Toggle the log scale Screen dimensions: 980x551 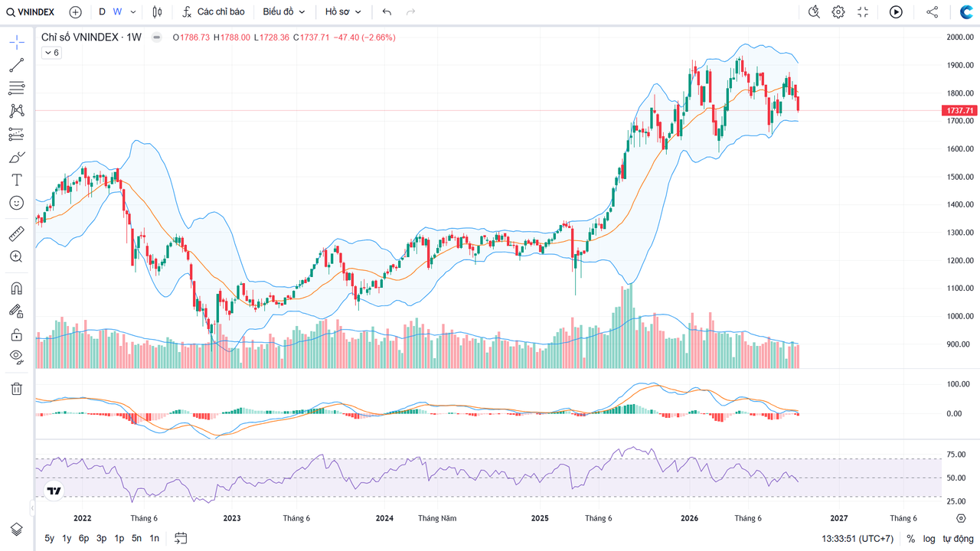(x=929, y=539)
